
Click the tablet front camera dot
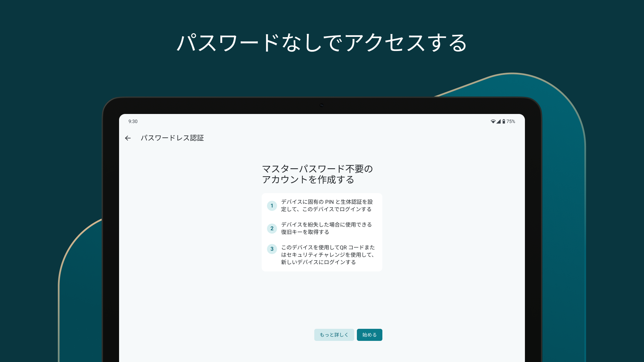coord(322,105)
